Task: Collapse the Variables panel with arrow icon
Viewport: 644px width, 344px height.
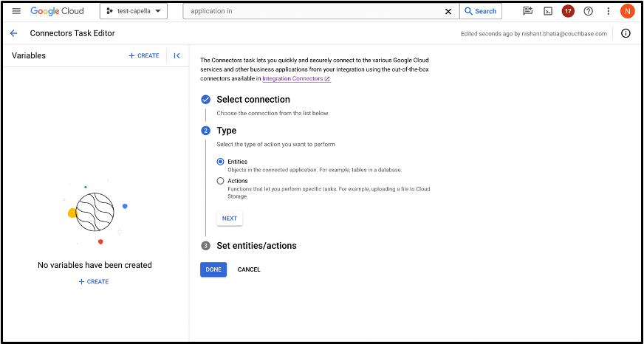Action: (x=177, y=56)
